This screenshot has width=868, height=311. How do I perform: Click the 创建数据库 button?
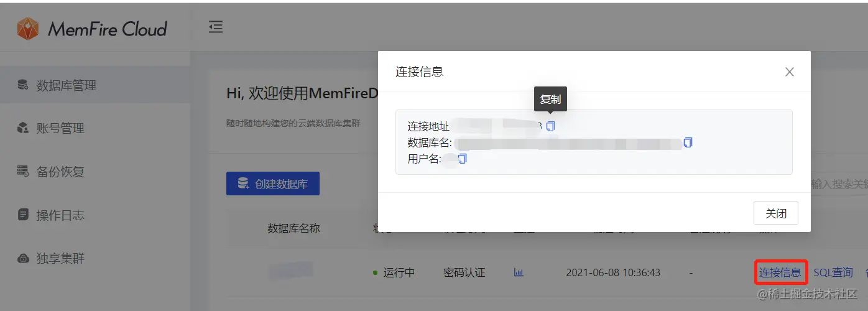pyautogui.click(x=273, y=183)
